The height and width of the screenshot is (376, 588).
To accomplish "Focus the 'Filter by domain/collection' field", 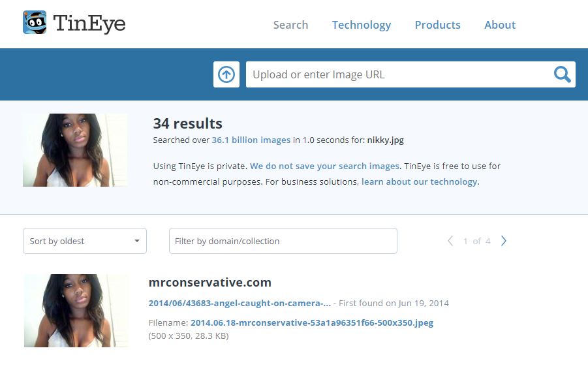I will (283, 241).
